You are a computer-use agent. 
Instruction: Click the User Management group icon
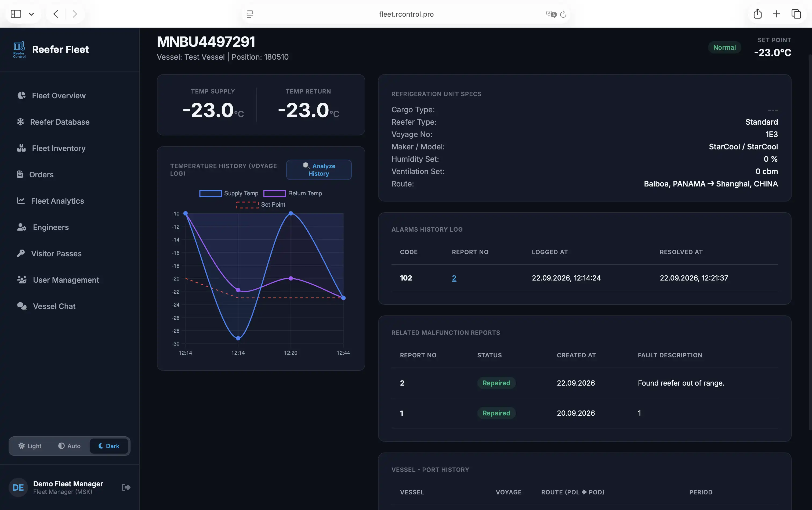(22, 280)
